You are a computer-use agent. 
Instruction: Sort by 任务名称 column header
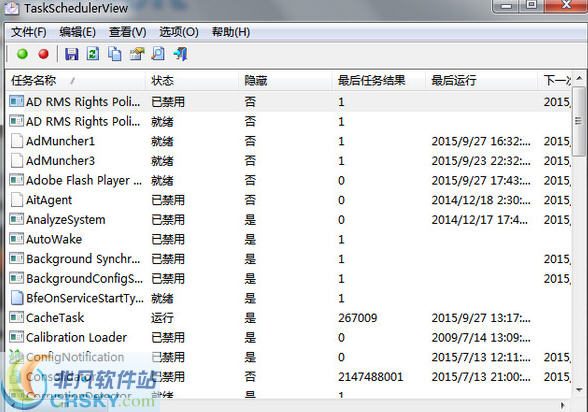[76, 80]
